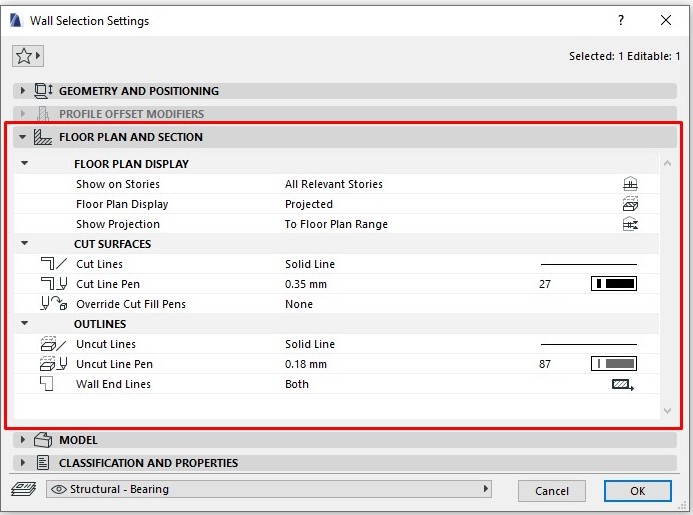The height and width of the screenshot is (515, 693).
Task: Click the Cancel button
Action: 551,491
